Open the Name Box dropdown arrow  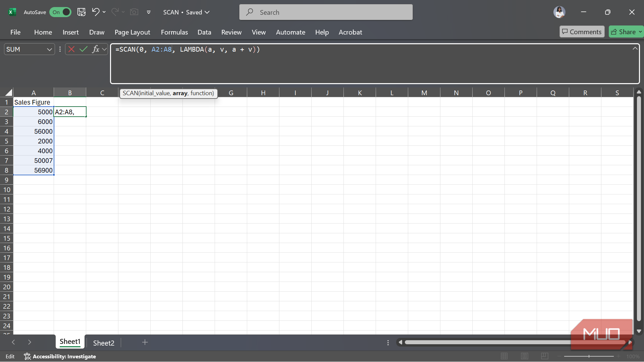[x=49, y=49]
